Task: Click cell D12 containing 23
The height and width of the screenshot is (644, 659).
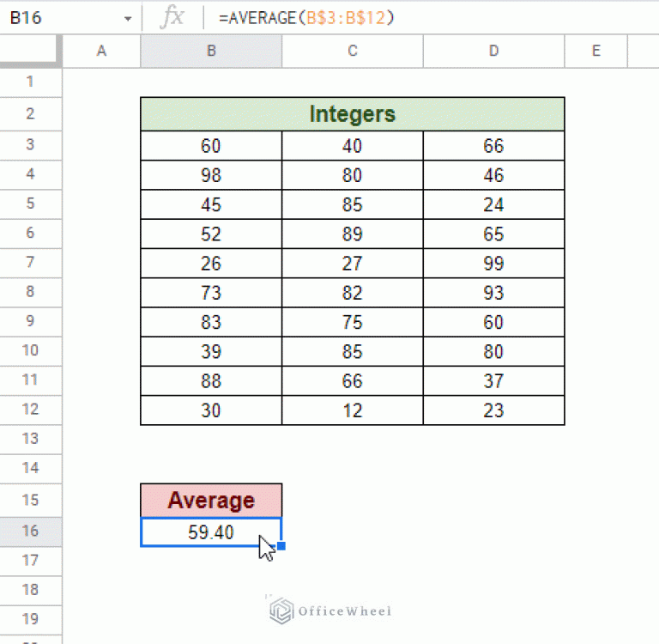Action: pos(493,410)
